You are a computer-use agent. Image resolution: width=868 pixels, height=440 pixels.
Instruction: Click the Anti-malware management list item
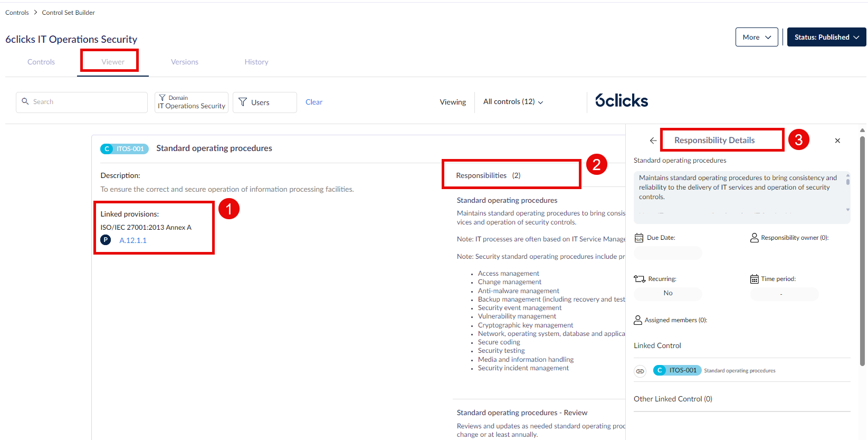point(519,291)
